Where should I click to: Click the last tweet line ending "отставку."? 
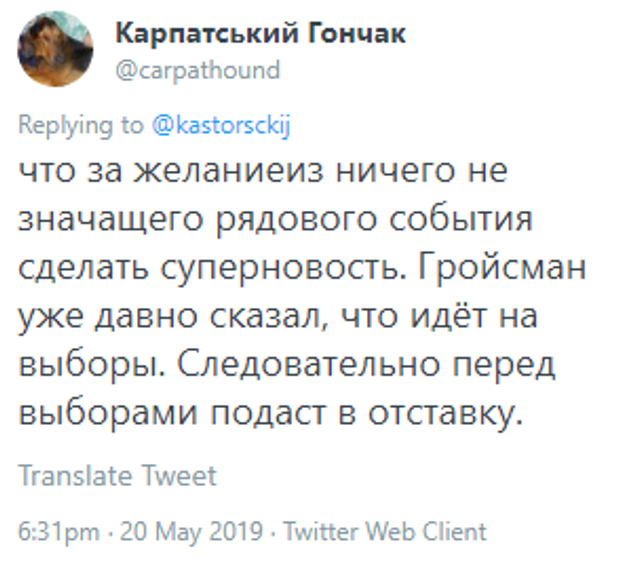coord(270,415)
